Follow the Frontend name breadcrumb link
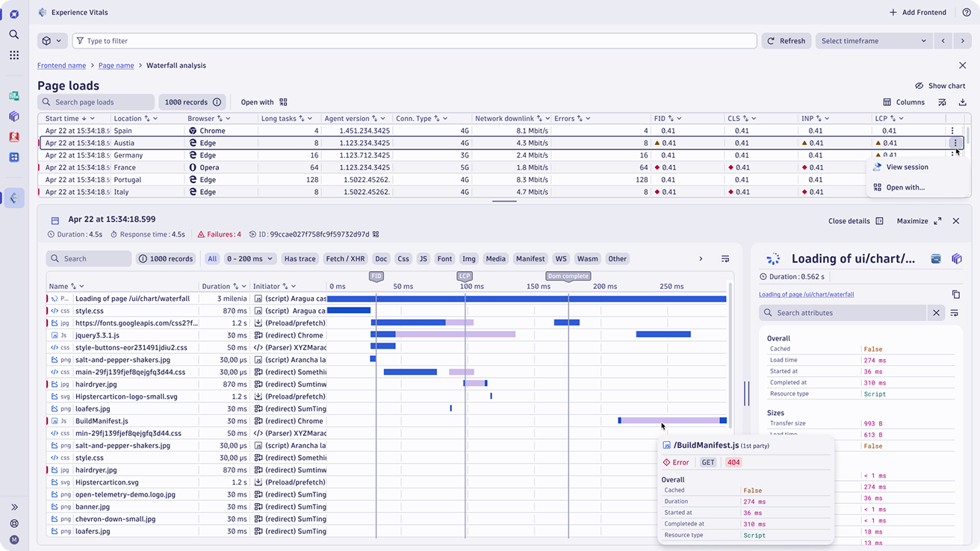 coord(62,66)
